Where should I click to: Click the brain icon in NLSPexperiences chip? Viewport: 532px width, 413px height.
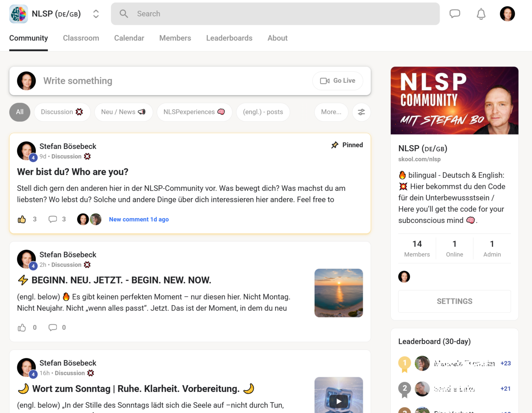pos(221,112)
